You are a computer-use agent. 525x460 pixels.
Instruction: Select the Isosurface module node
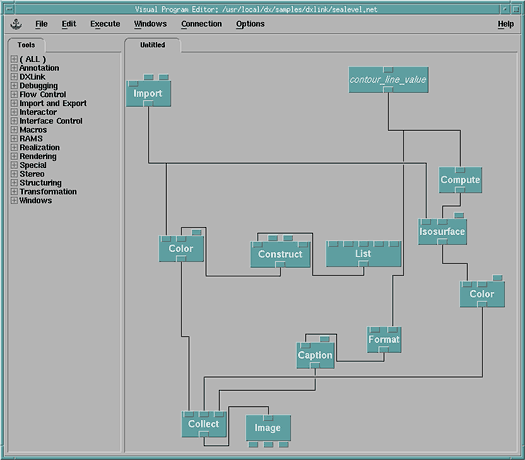click(x=442, y=232)
